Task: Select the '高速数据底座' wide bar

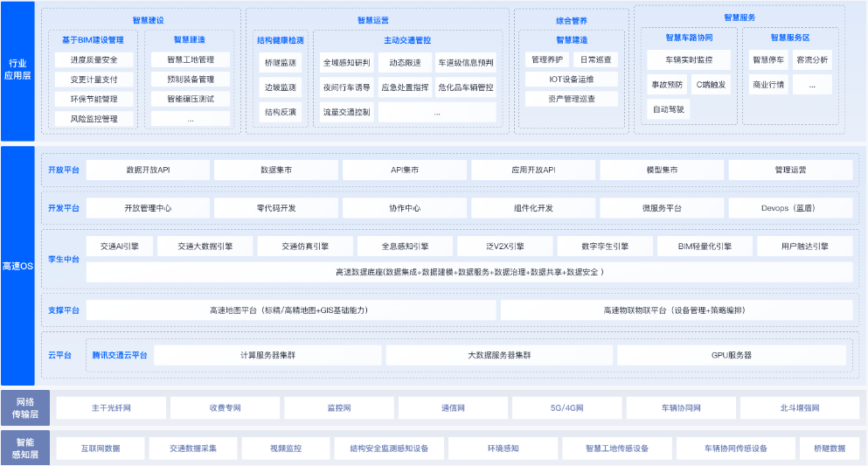Action: coord(469,272)
